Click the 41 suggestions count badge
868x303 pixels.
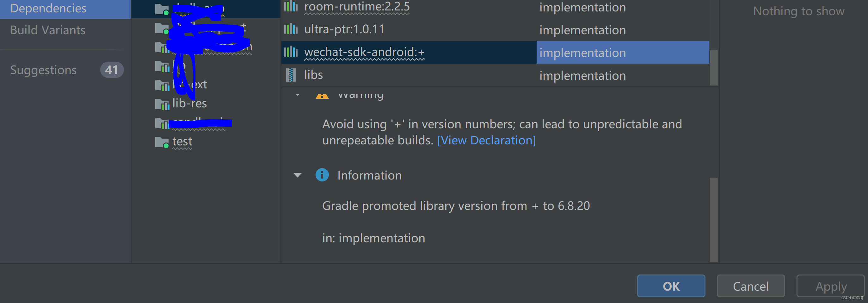tap(112, 70)
